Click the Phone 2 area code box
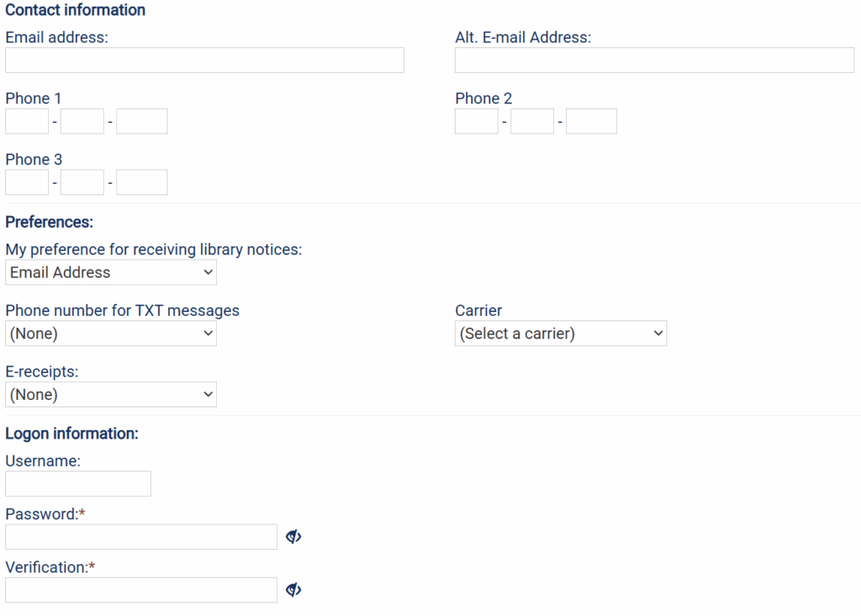The image size is (861, 616). (x=477, y=121)
